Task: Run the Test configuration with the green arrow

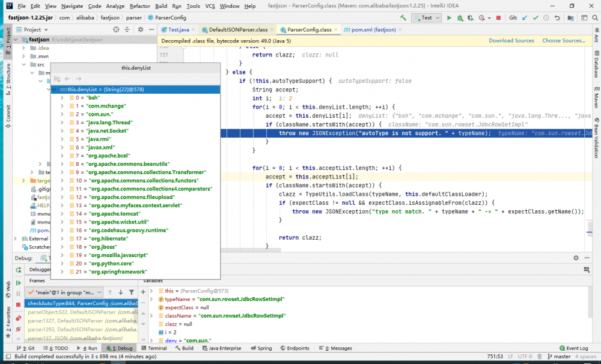Action: pos(450,18)
